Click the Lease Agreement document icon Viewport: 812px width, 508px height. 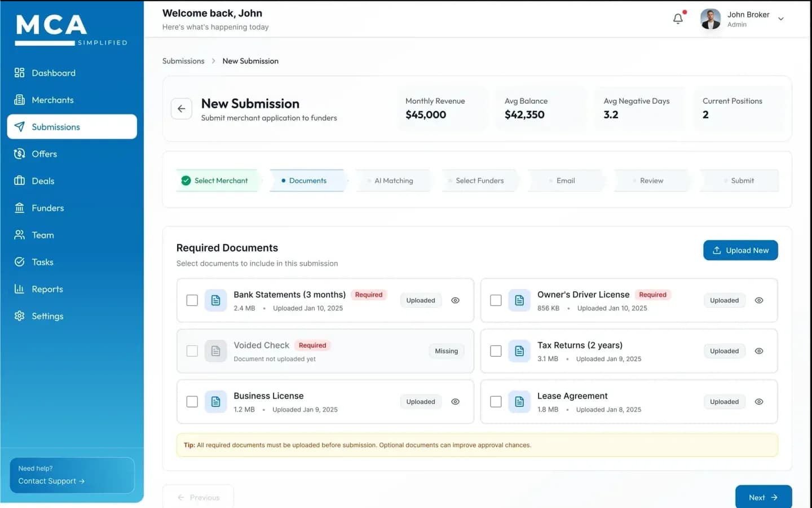[519, 402]
